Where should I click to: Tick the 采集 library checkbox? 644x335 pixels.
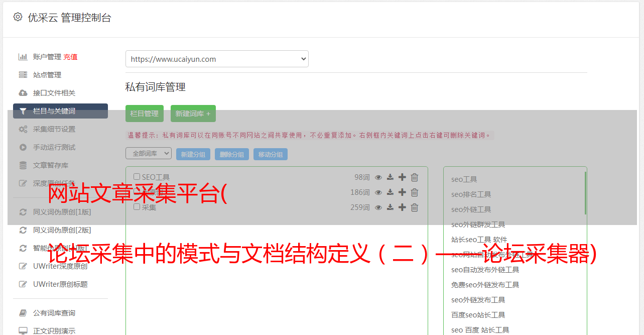137,207
